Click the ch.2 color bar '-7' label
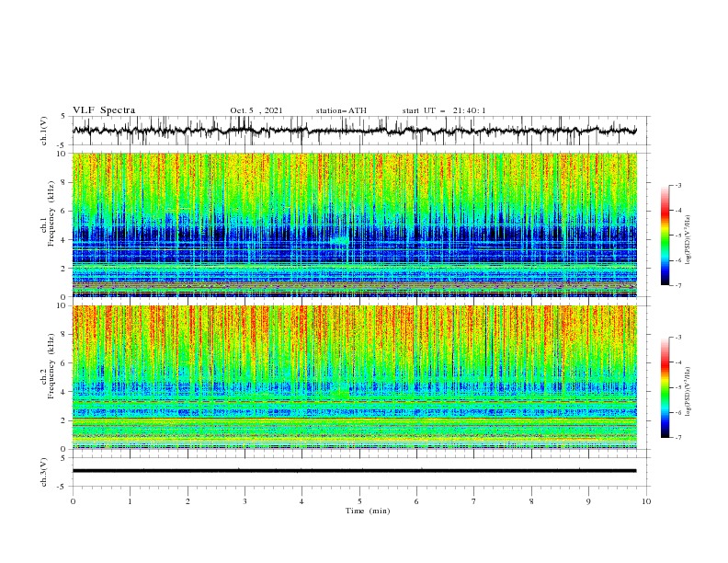The height and width of the screenshot is (563, 728). (x=677, y=437)
